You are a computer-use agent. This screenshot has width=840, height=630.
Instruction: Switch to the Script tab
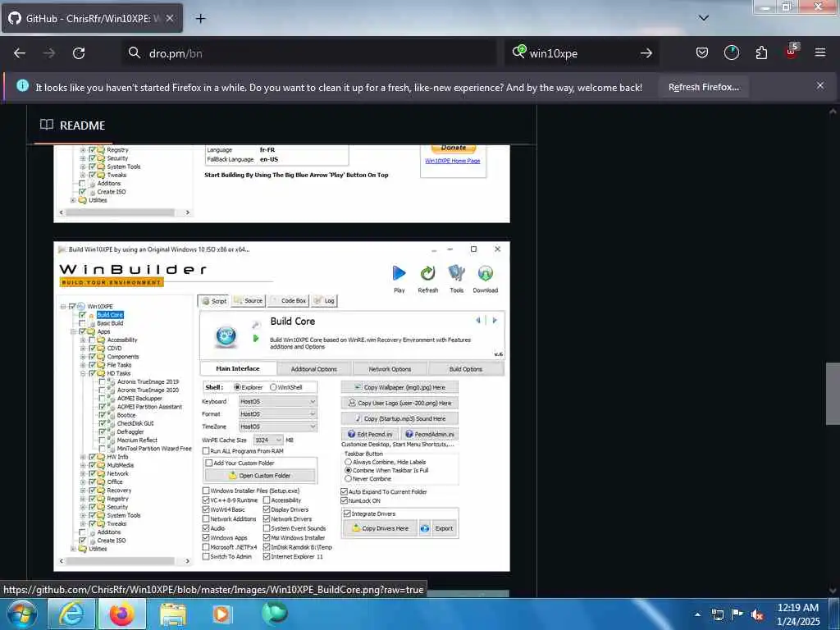[x=214, y=301]
